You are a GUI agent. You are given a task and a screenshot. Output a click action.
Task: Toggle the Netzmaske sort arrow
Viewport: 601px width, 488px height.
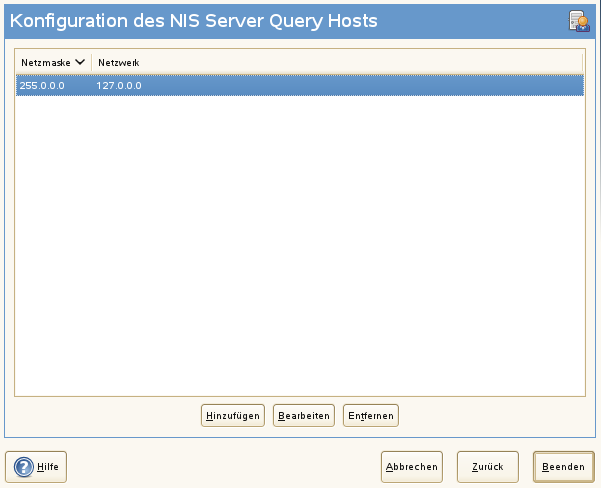coord(80,63)
